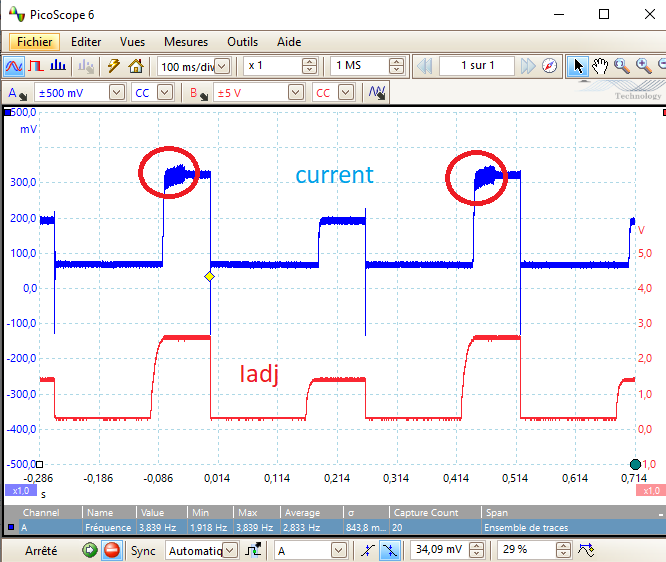666x562 pixels.
Task: Switch to Scope mode icon
Action: [x=14, y=66]
